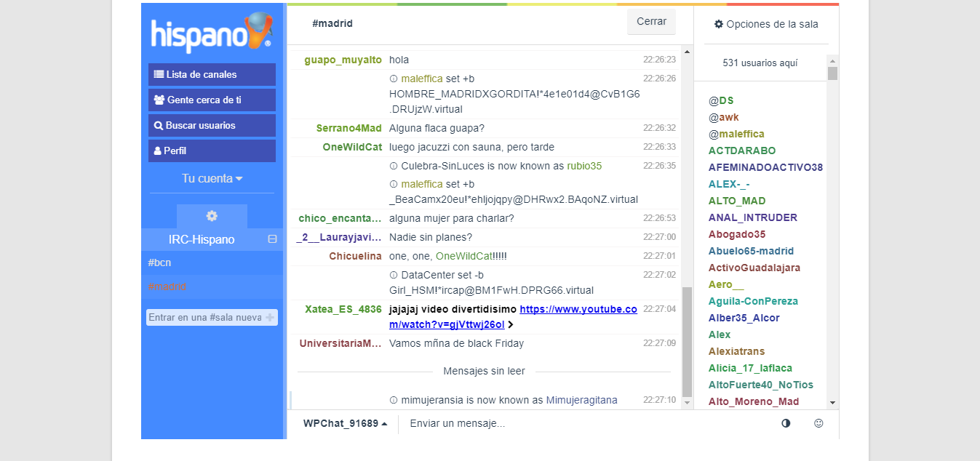Click the 531 usuarios aquí label
The height and width of the screenshot is (461, 980).
coord(760,63)
